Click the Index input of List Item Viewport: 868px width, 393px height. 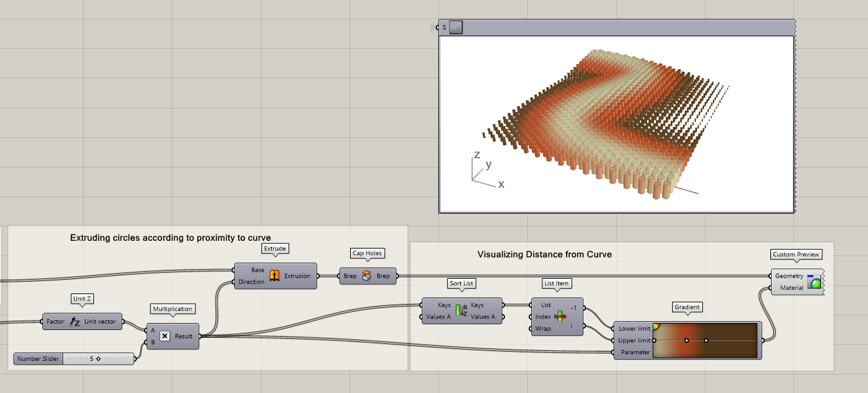543,317
